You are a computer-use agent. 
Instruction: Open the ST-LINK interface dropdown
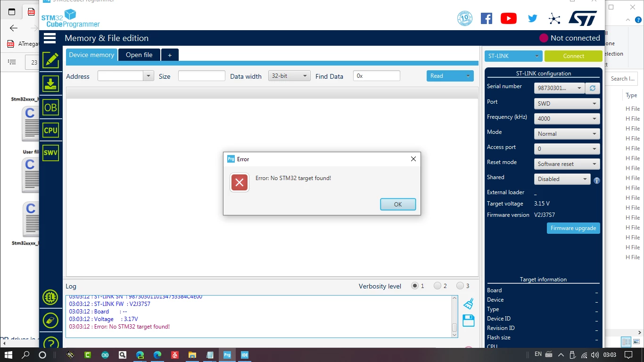[513, 56]
